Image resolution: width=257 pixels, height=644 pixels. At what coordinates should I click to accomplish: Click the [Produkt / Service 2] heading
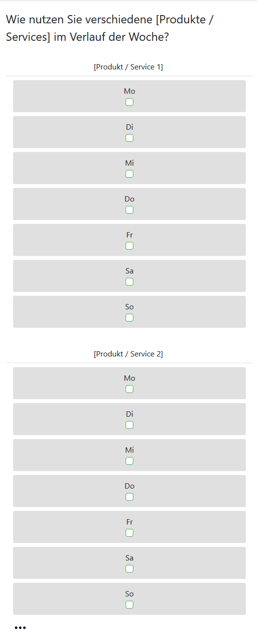[128, 354]
